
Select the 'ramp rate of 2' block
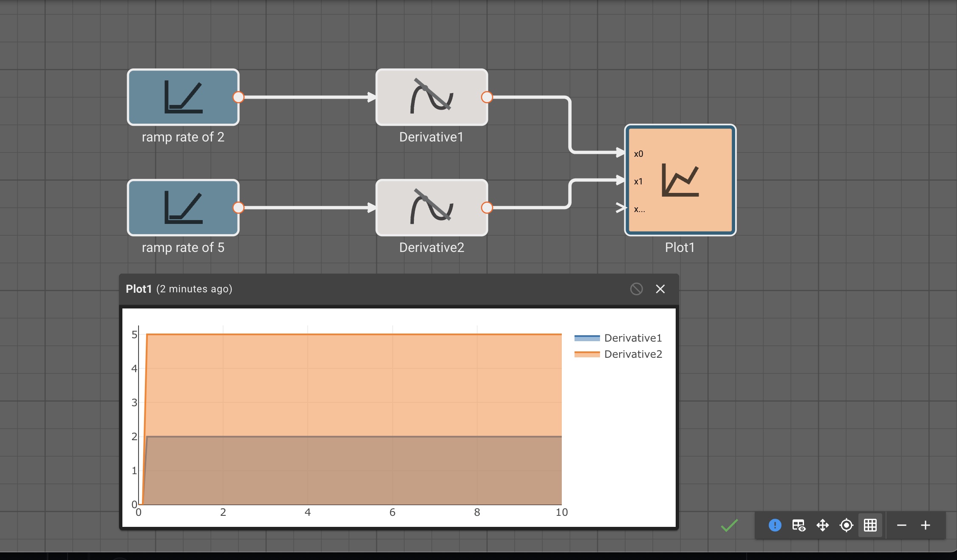183,97
